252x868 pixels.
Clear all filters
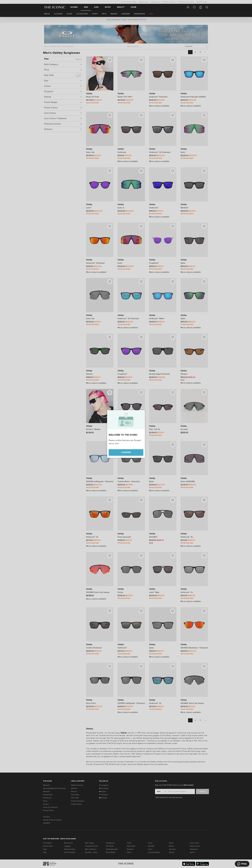(x=78, y=59)
